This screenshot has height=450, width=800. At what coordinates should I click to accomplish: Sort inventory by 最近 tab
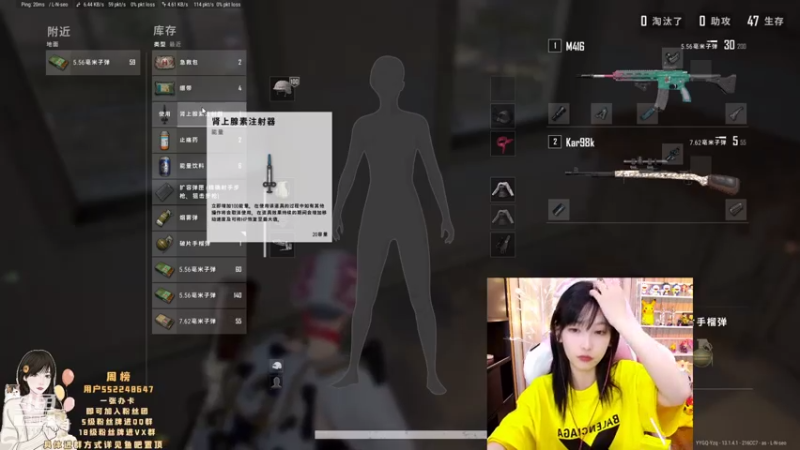(x=175, y=44)
